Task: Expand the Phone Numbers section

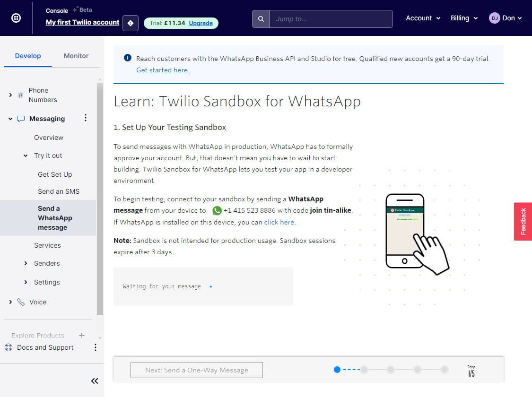Action: click(10, 95)
